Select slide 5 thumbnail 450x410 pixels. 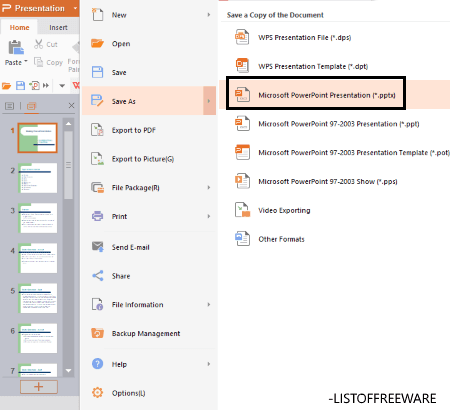[38, 298]
